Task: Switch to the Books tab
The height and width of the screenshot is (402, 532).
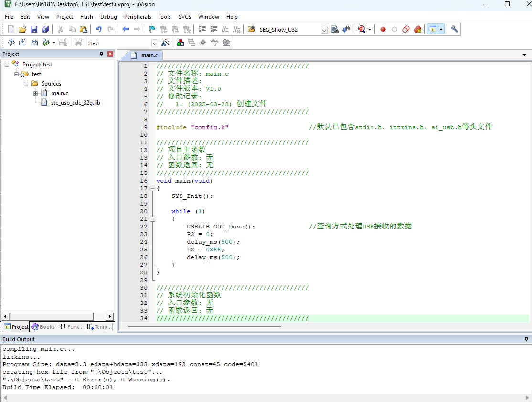Action: 43,326
